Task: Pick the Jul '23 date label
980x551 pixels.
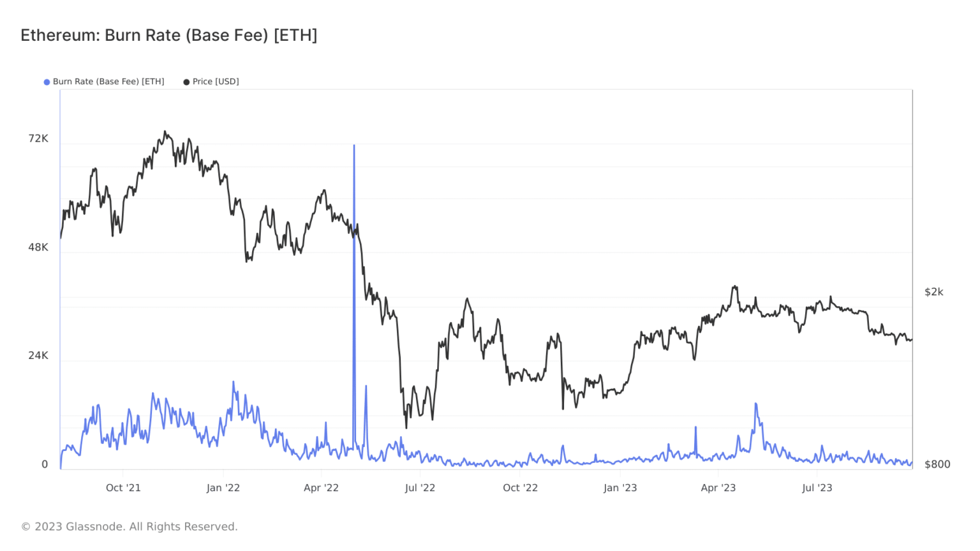Action: (817, 488)
